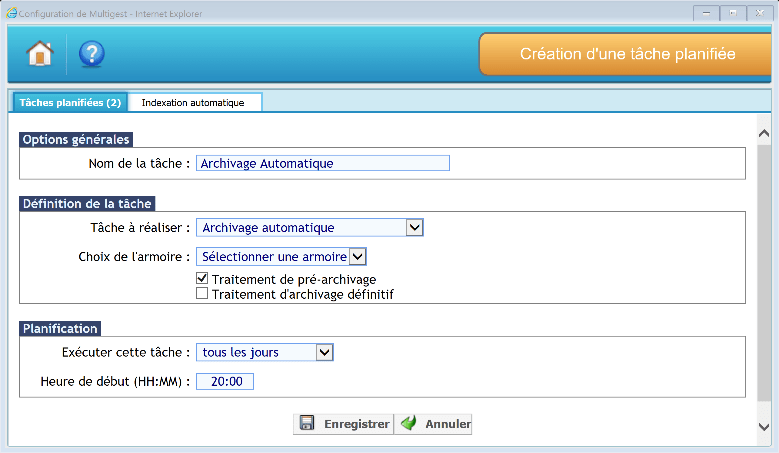Click the scrollbar down arrow
Image resolution: width=779 pixels, height=453 pixels.
[764, 426]
